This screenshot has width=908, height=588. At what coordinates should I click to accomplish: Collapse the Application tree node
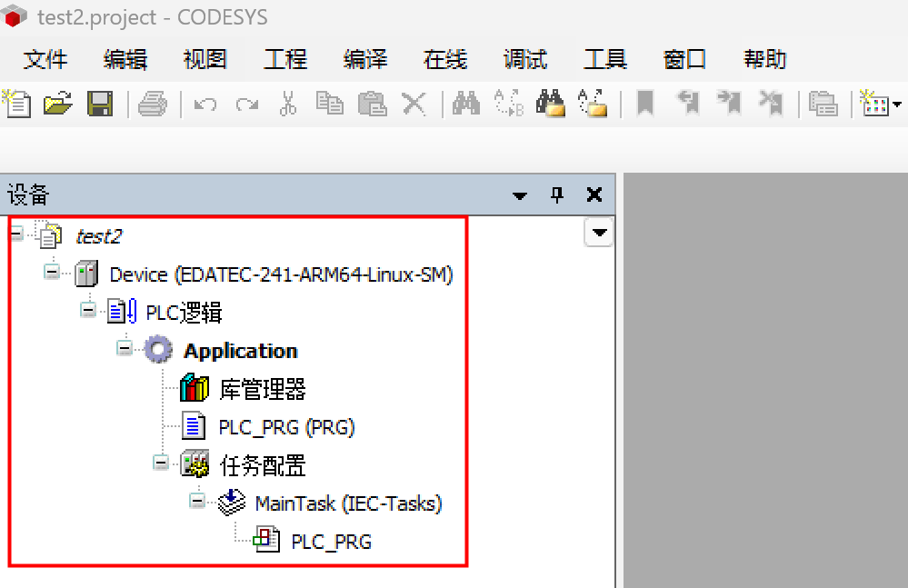point(125,348)
